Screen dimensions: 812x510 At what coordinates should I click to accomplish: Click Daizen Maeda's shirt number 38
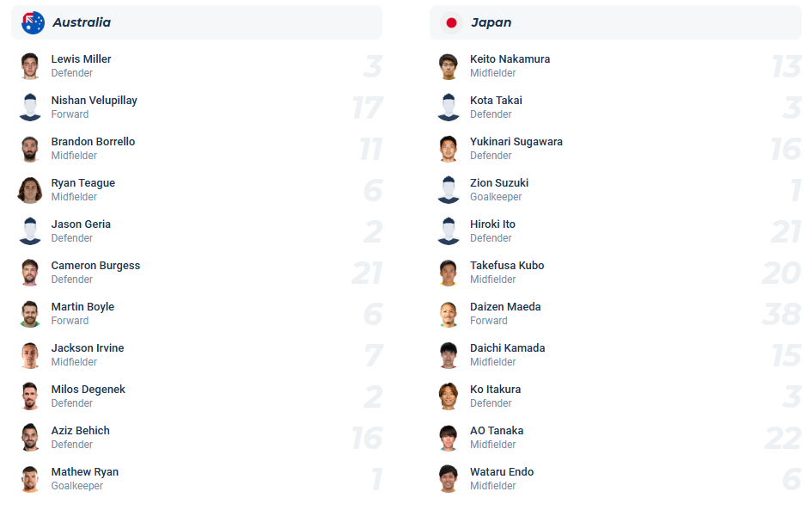pos(781,314)
